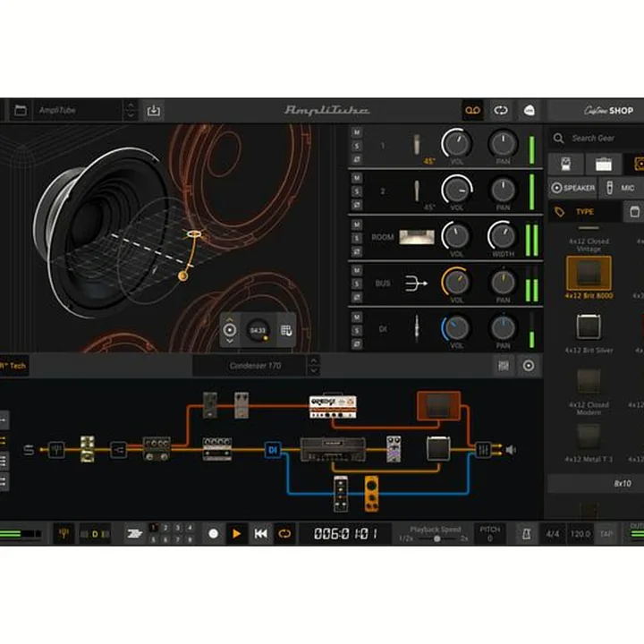Image resolution: width=644 pixels, height=644 pixels.
Task: Click the play button
Action: point(236,533)
